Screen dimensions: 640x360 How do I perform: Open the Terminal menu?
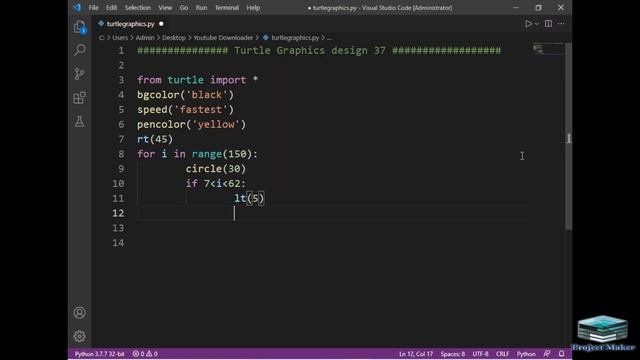227,8
